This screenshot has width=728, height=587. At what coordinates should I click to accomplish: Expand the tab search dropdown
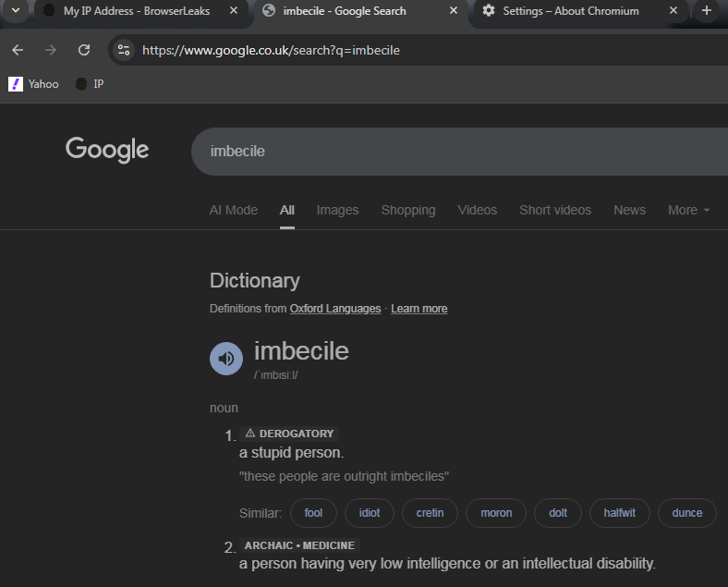(x=15, y=11)
